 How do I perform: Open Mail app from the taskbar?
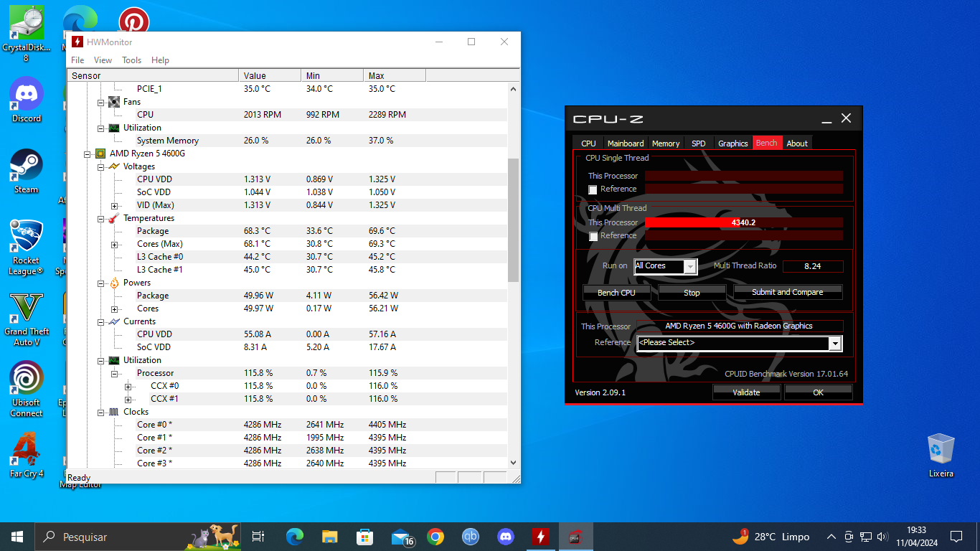pos(402,537)
